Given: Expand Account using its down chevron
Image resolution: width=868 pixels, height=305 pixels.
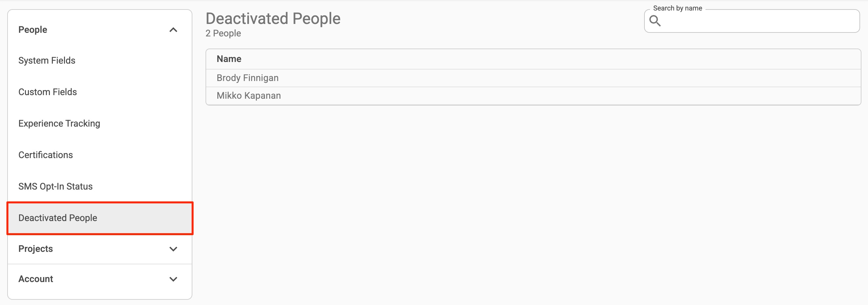Looking at the screenshot, I should coord(173,279).
